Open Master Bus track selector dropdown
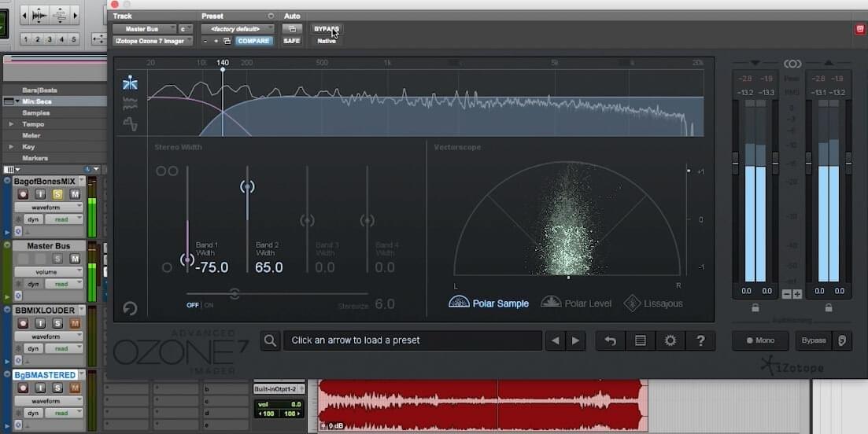The image size is (868, 434). coord(145,29)
